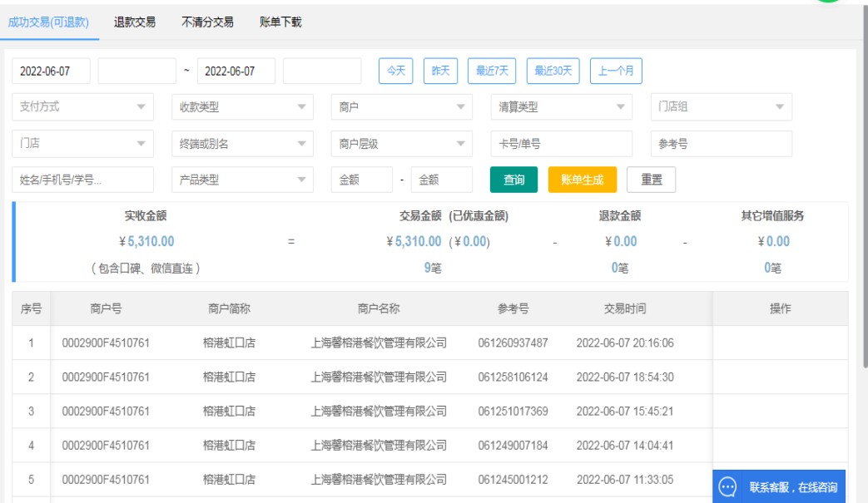
Task: Expand the 收款类型 dropdown
Action: (x=242, y=107)
